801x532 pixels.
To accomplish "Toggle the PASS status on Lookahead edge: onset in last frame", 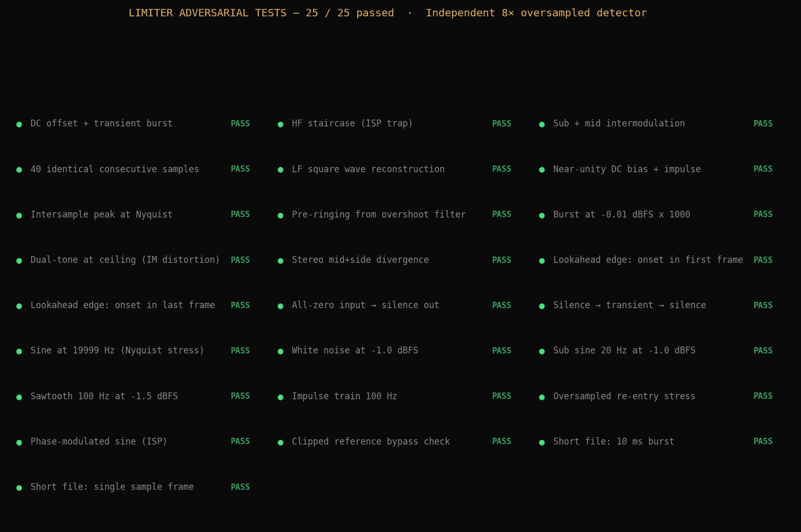I will click(240, 305).
